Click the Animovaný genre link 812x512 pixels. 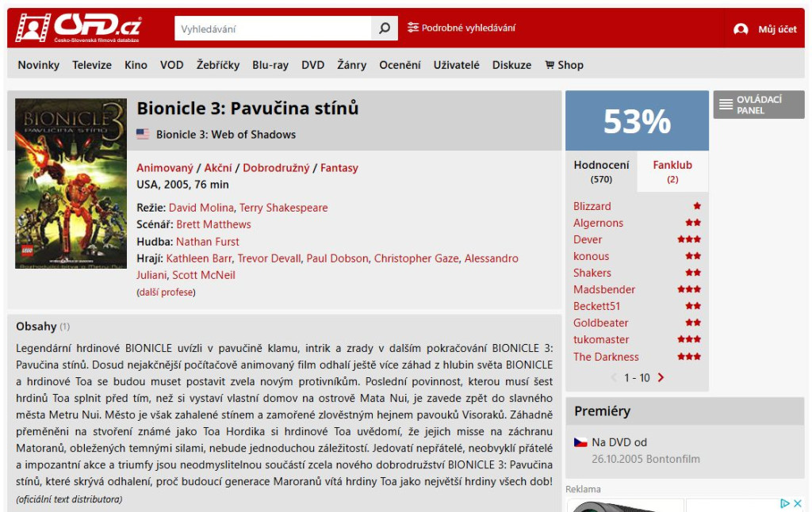tap(165, 168)
